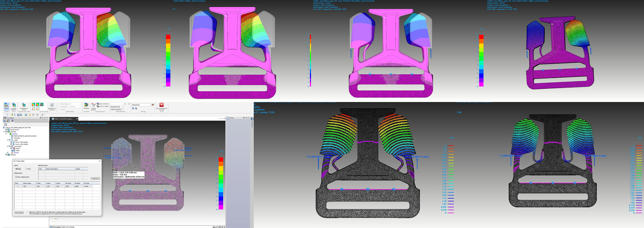Click Close Simulation Results red icon

click(161, 105)
